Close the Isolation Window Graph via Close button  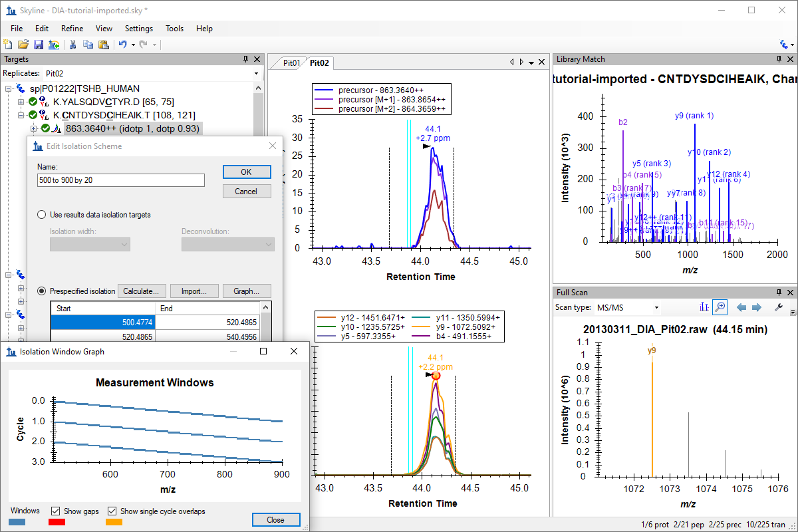point(275,519)
